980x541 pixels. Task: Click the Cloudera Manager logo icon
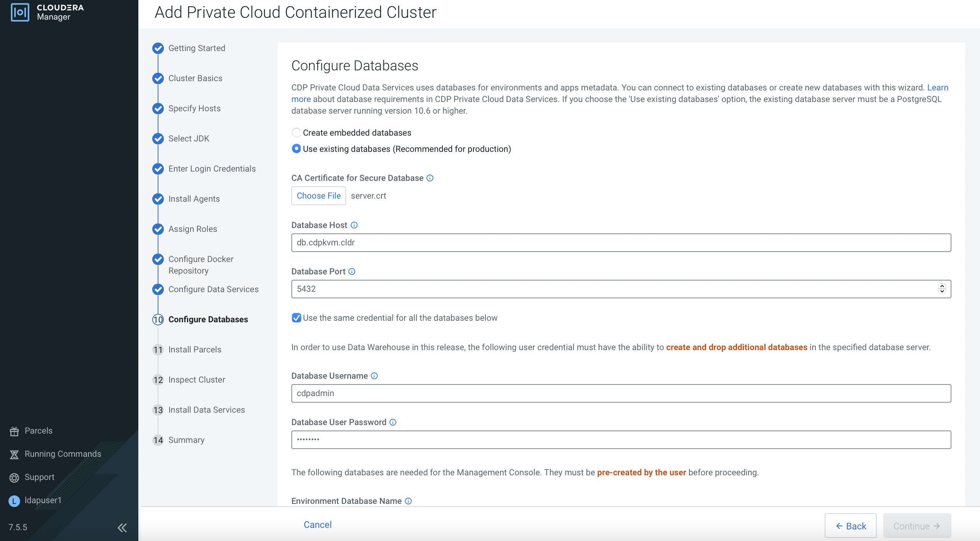[20, 12]
